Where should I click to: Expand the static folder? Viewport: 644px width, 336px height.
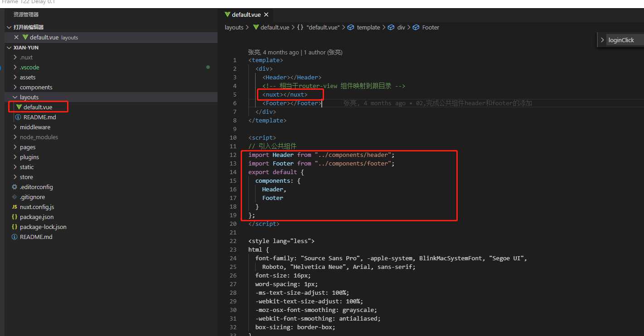point(15,167)
